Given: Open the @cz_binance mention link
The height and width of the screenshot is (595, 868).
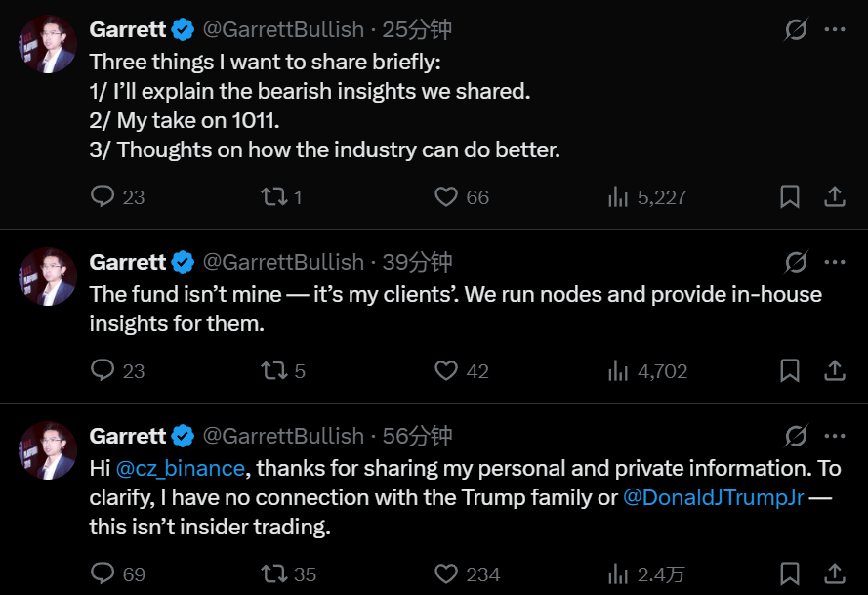Looking at the screenshot, I should [x=180, y=469].
